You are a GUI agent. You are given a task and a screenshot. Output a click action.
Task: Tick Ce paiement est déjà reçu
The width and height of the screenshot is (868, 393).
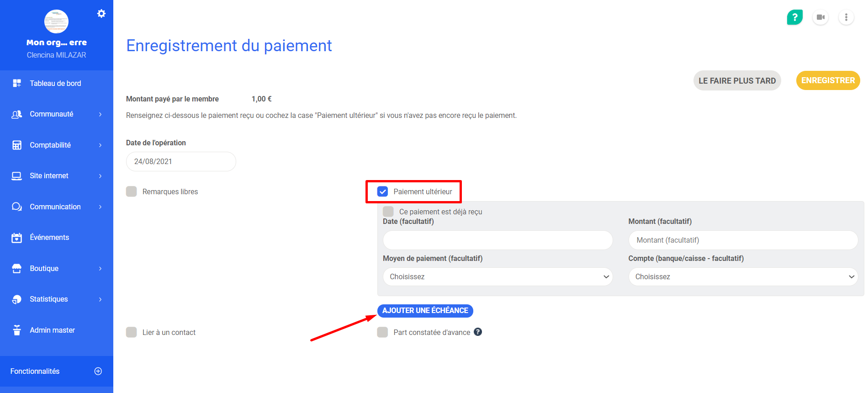pyautogui.click(x=388, y=212)
